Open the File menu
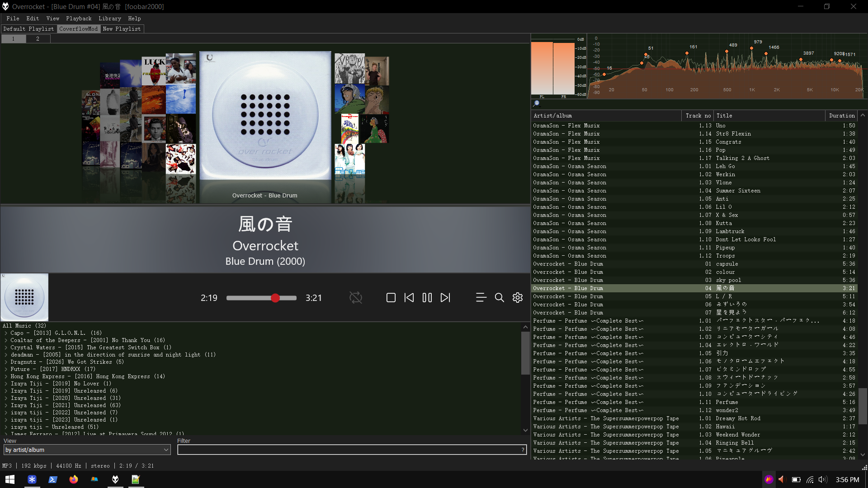Screen dimensions: 868x488 (13, 19)
